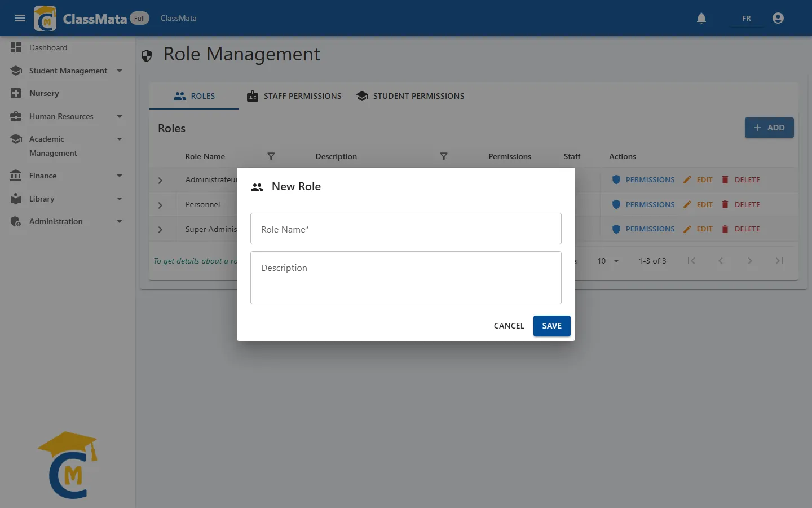Click the Role Management shield icon

[147, 55]
